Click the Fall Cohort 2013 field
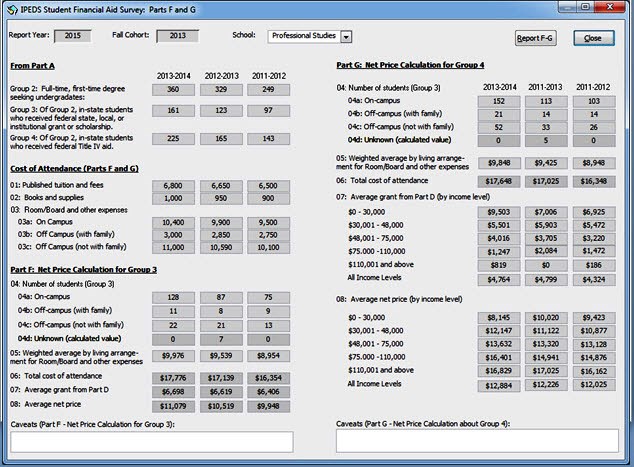The width and height of the screenshot is (634, 467). coord(178,36)
